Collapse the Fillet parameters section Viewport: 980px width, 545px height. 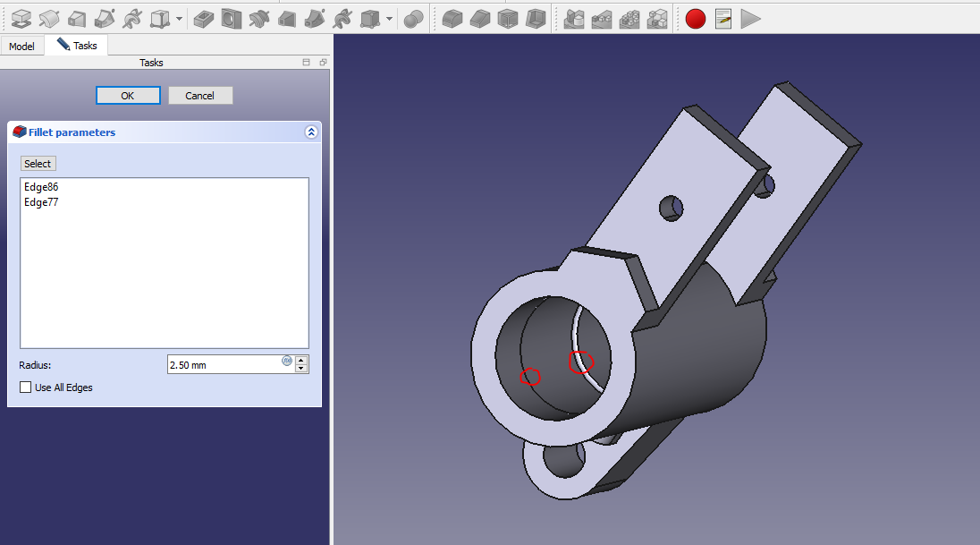click(x=310, y=132)
